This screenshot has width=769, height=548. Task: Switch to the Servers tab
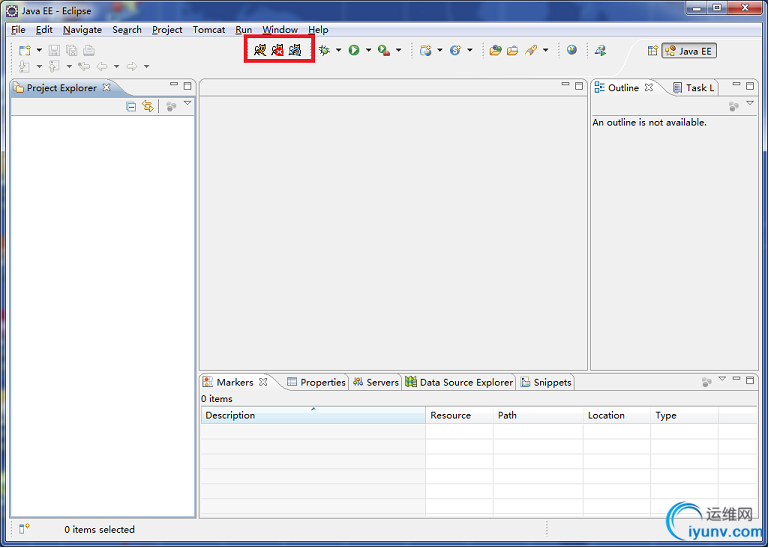(376, 382)
